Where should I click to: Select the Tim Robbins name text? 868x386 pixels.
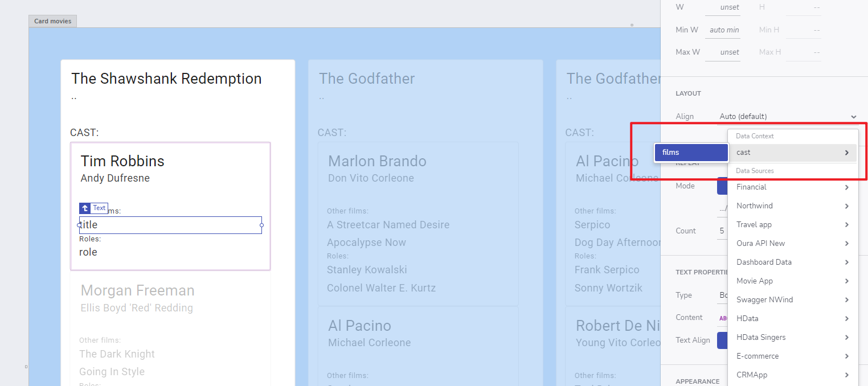coord(122,161)
